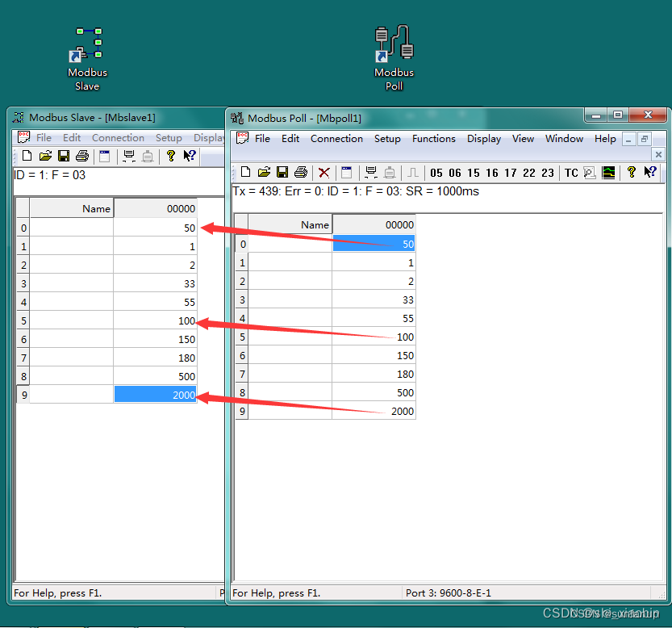Open File menu in Modbus Poll
This screenshot has width=672, height=628.
coord(262,139)
